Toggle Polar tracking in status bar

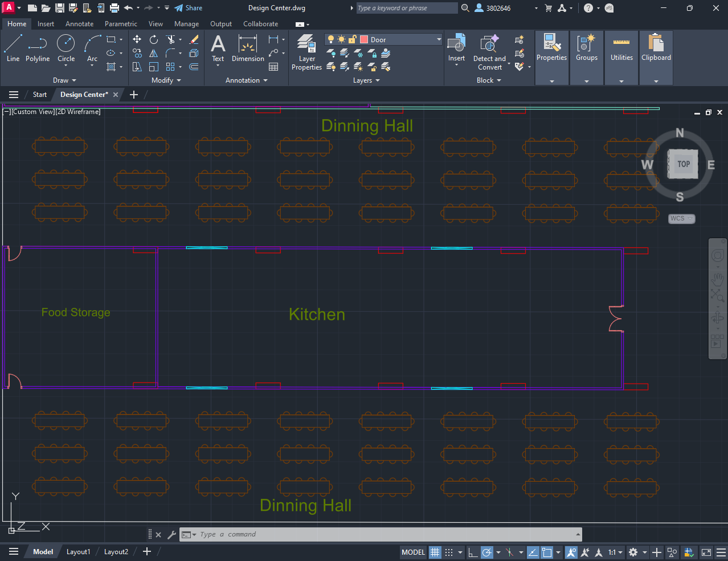pos(487,552)
